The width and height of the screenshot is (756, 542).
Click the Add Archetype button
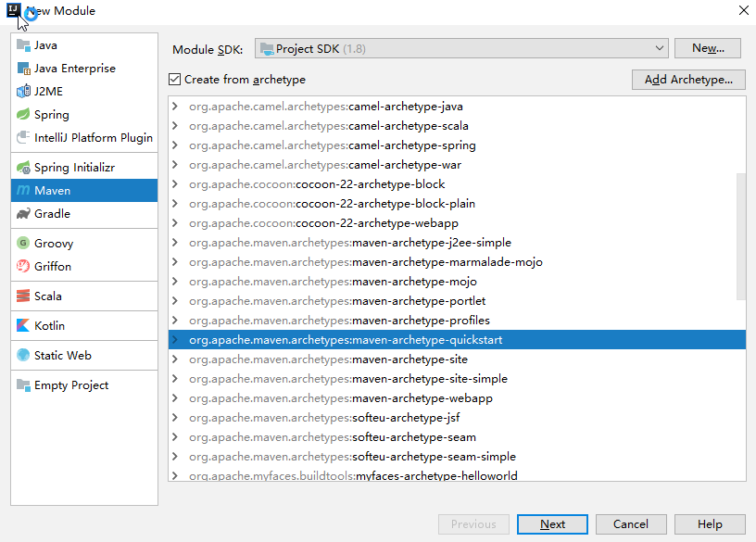click(688, 80)
